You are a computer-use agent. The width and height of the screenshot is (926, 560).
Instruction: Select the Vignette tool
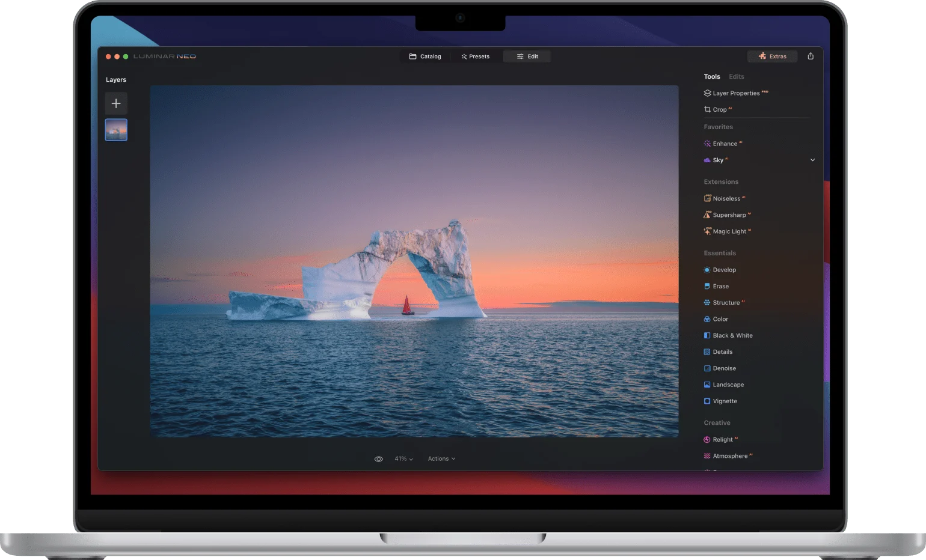pyautogui.click(x=725, y=401)
